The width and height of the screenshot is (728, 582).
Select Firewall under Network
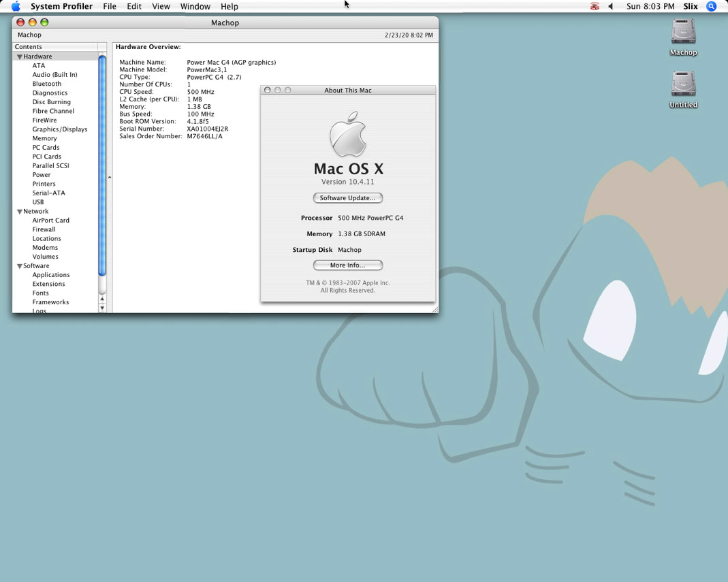tap(44, 230)
